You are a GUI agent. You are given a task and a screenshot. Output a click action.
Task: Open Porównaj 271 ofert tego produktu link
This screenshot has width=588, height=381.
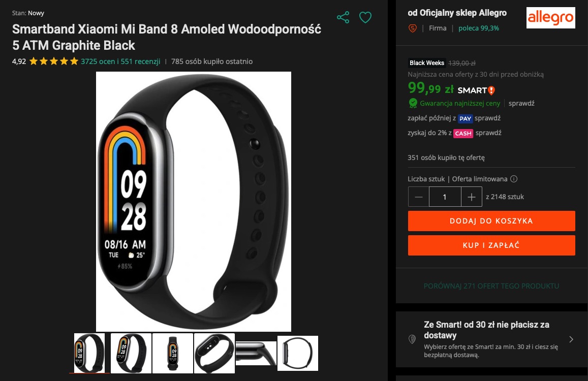[x=491, y=285]
